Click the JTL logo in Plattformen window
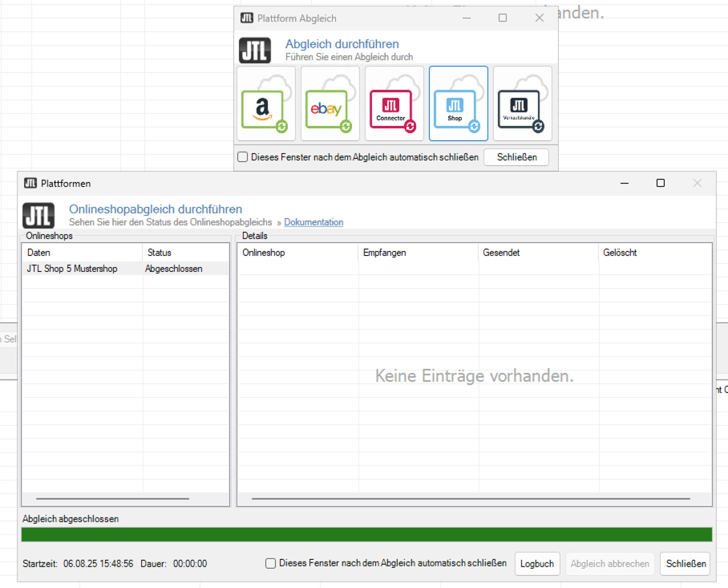This screenshot has height=588, width=728. click(x=38, y=216)
